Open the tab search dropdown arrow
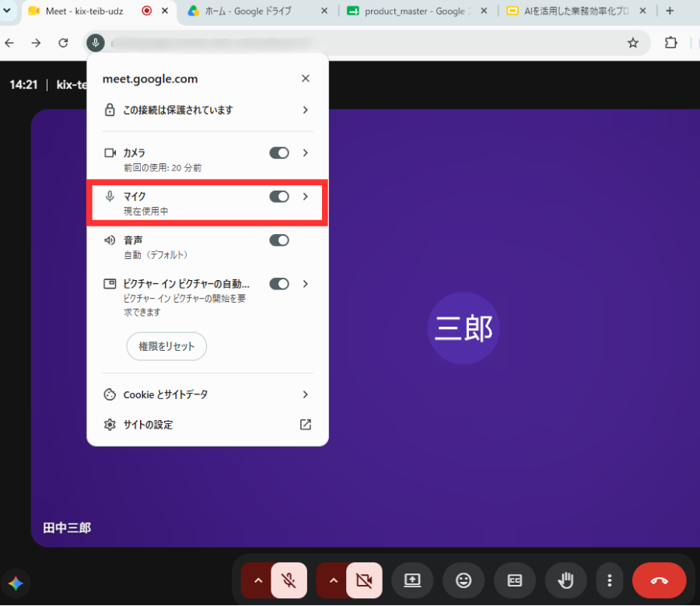Image resolution: width=700 pixels, height=606 pixels. [7, 10]
